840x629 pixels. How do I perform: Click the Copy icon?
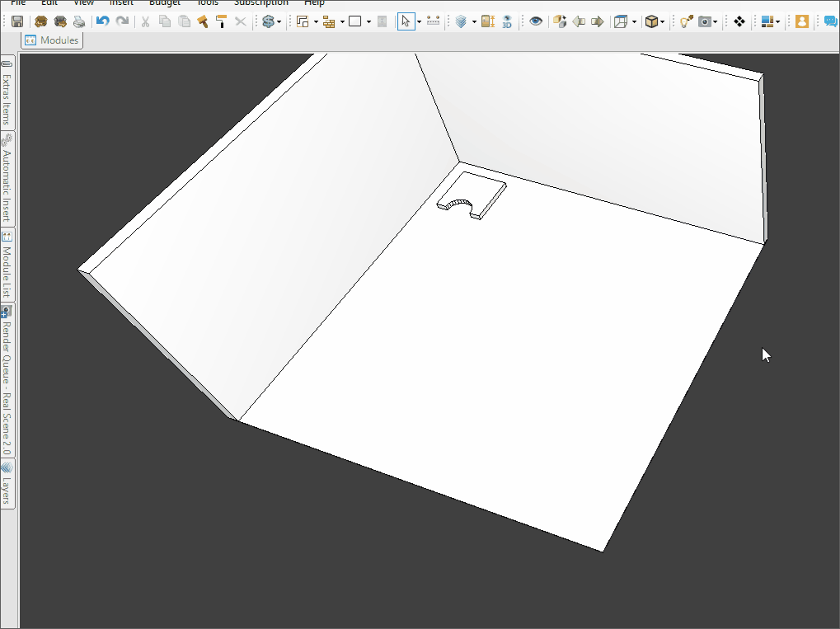tap(165, 21)
